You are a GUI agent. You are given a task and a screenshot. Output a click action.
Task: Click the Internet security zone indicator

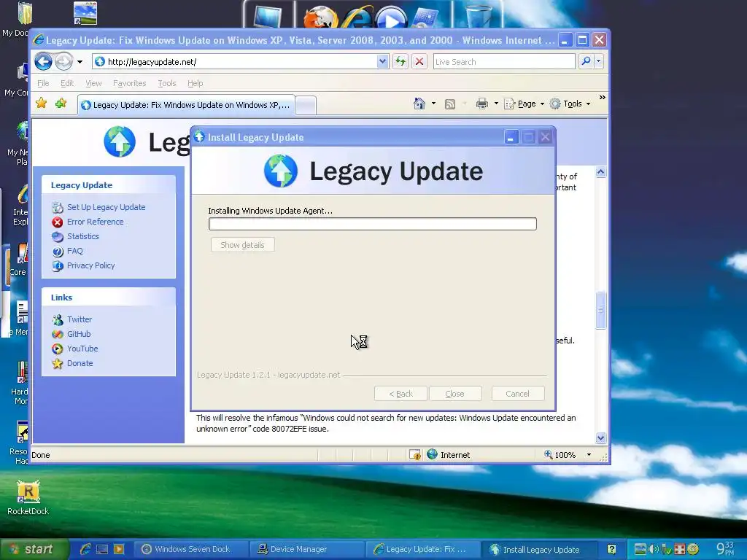coord(449,455)
